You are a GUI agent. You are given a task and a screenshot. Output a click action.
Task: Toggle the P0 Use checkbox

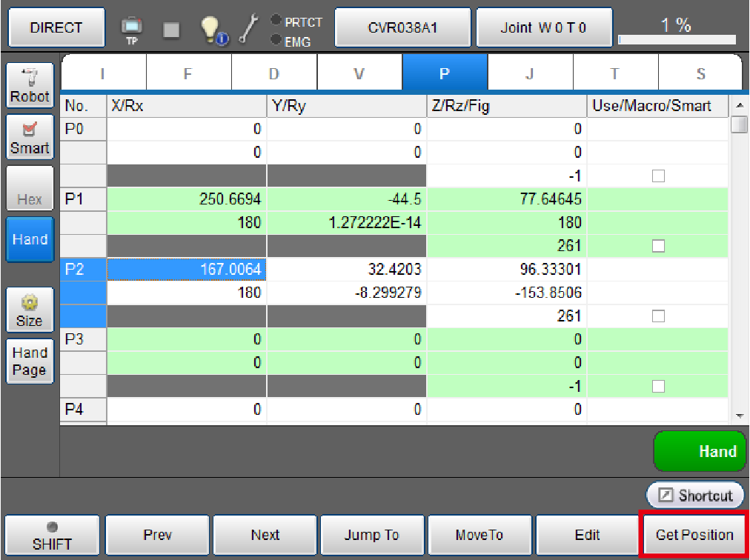coord(657,176)
